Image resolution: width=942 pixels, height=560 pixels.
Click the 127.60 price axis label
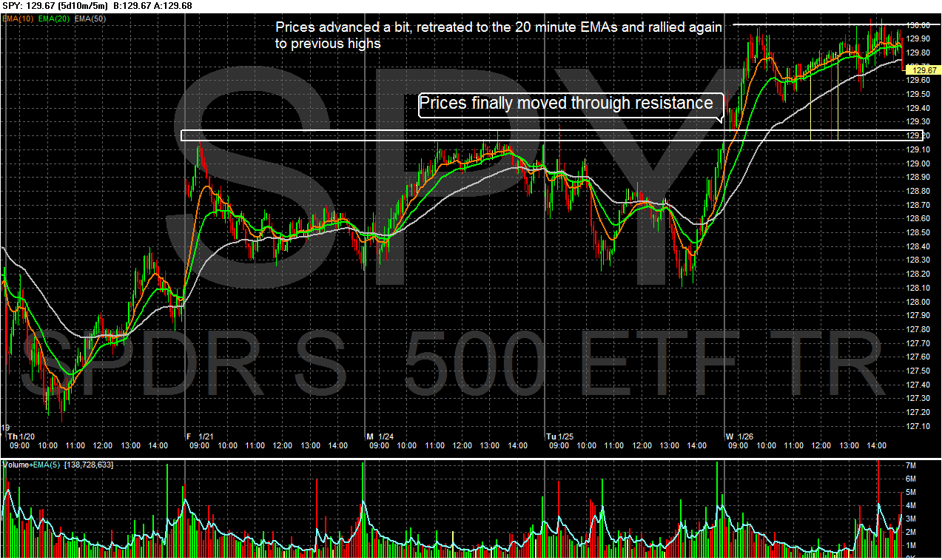(x=918, y=357)
